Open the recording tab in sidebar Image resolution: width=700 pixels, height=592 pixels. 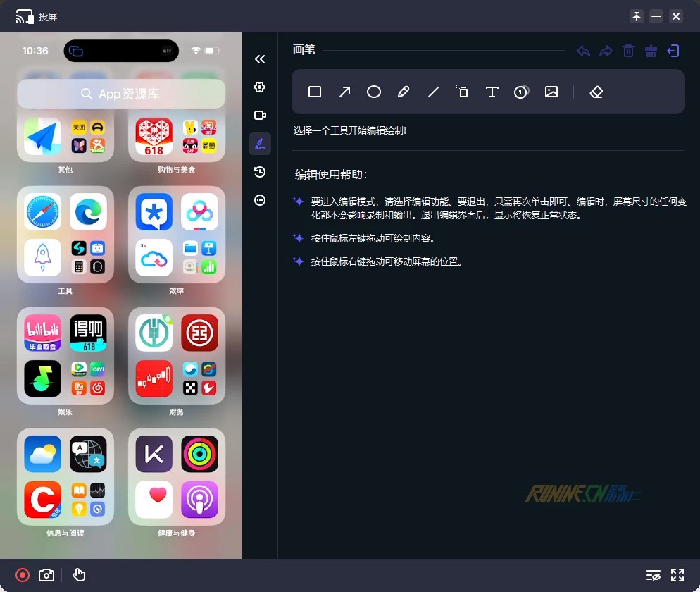pyautogui.click(x=260, y=116)
